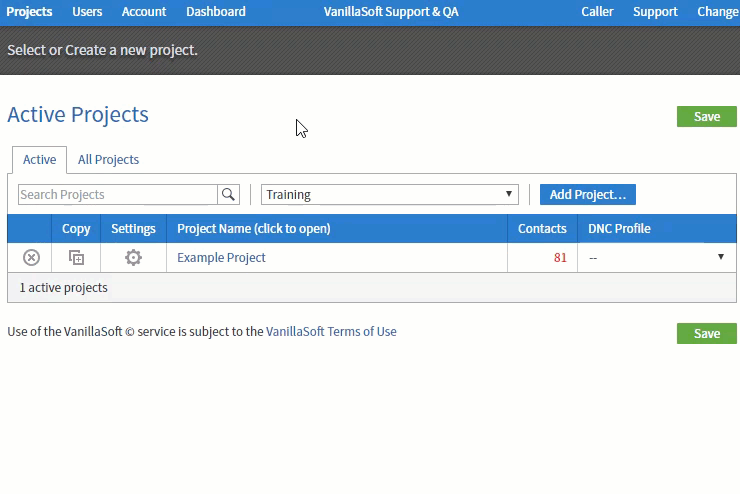The width and height of the screenshot is (740, 494).
Task: Go to the Dashboard menu
Action: [216, 12]
